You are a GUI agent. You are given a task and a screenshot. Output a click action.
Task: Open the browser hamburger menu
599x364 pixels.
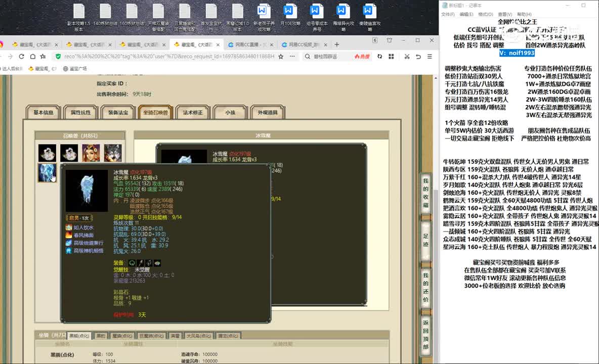click(430, 57)
